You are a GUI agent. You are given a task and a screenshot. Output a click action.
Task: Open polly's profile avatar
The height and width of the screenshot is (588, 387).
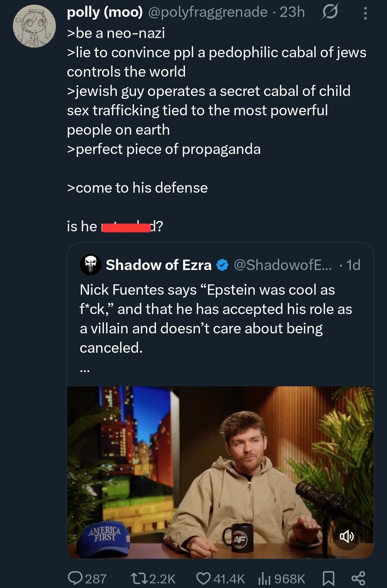click(x=34, y=26)
